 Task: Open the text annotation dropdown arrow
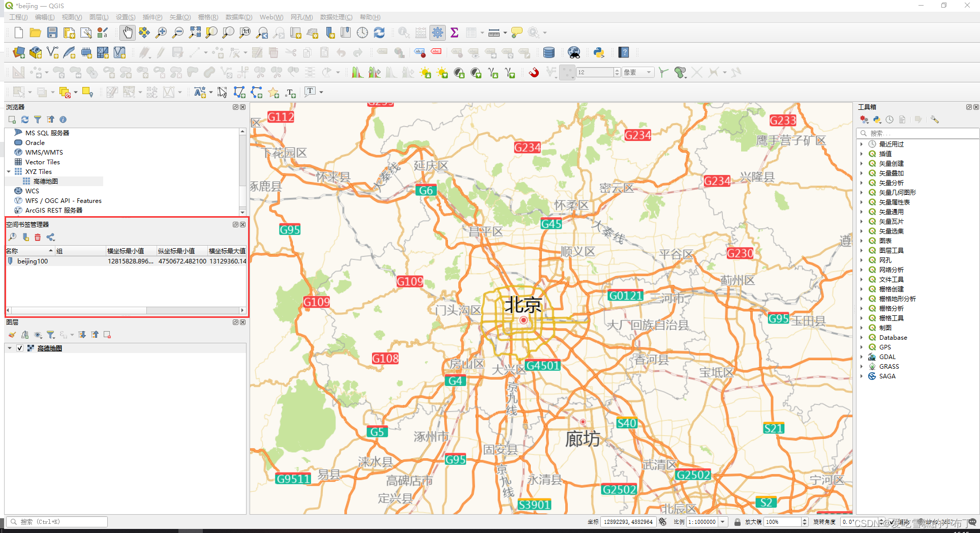click(321, 92)
